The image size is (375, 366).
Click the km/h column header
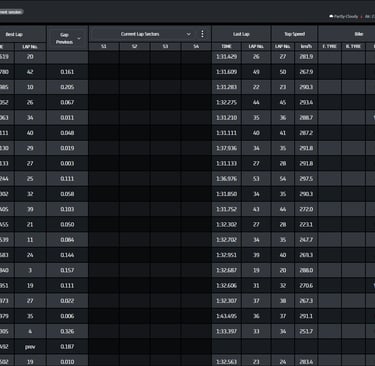[306, 46]
